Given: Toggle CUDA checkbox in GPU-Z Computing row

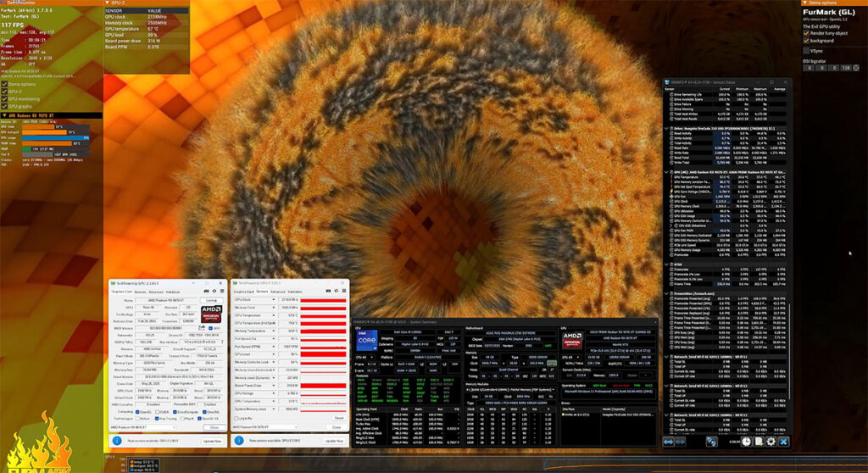Looking at the screenshot, I should pyautogui.click(x=157, y=412).
